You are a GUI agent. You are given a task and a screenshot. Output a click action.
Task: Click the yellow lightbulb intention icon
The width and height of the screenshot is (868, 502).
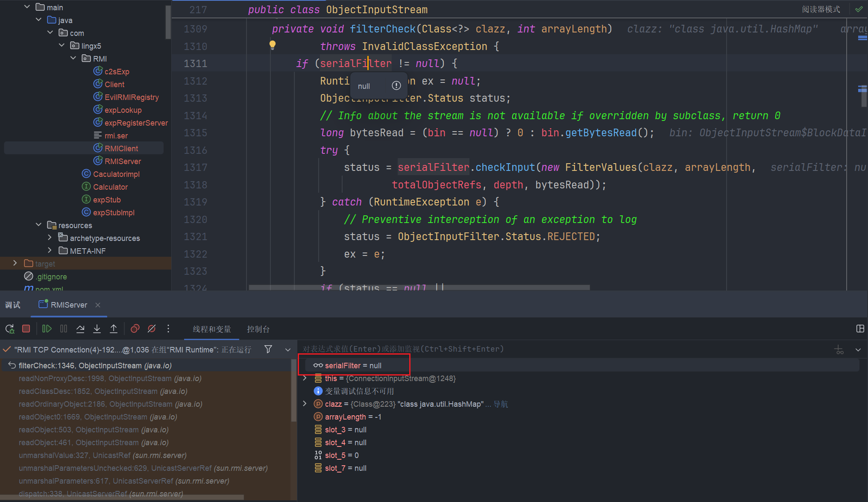point(273,45)
